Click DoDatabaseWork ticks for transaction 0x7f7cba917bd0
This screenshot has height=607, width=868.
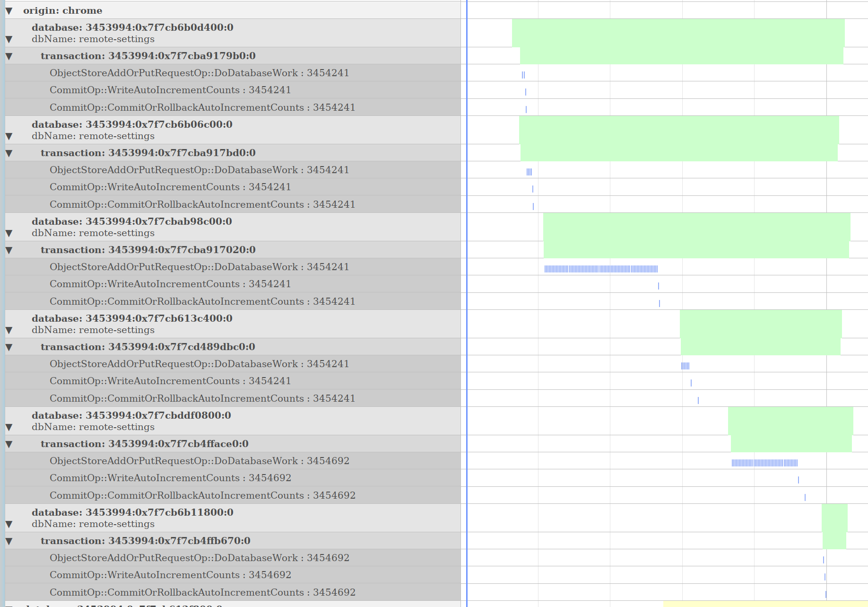tap(529, 172)
